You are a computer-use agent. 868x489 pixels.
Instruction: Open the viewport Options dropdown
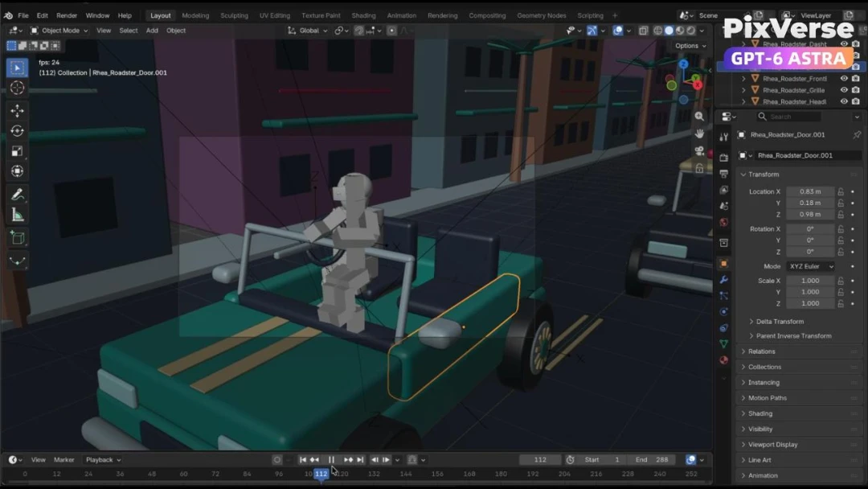click(x=690, y=46)
